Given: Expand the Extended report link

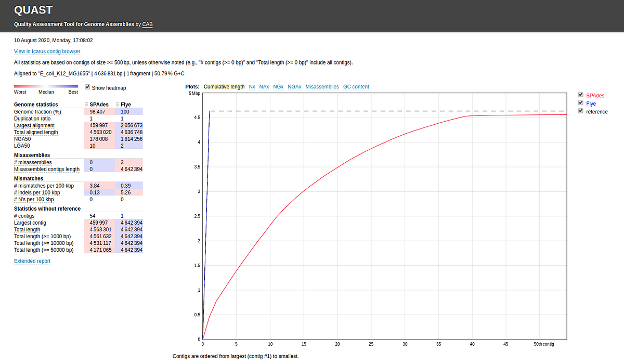Looking at the screenshot, I should point(32,261).
